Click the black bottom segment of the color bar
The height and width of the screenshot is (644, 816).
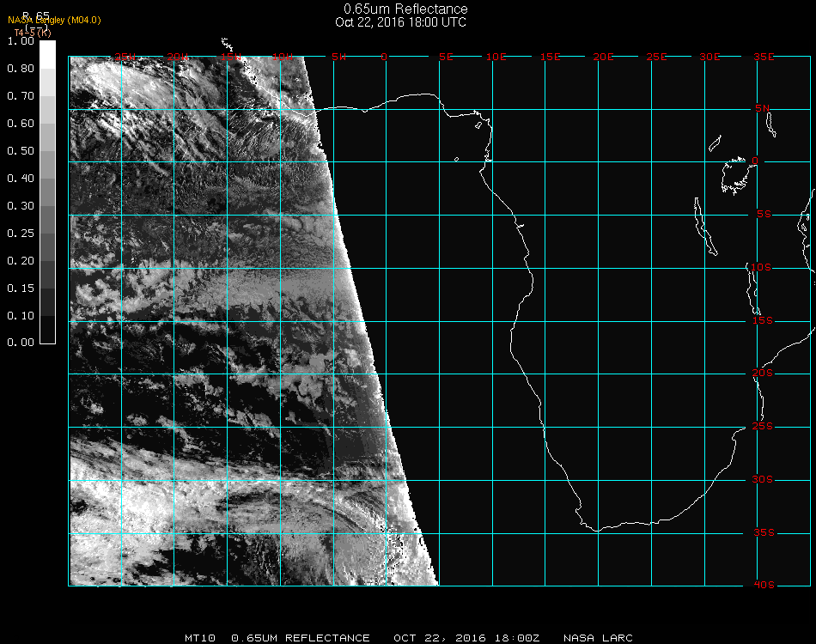[47, 330]
